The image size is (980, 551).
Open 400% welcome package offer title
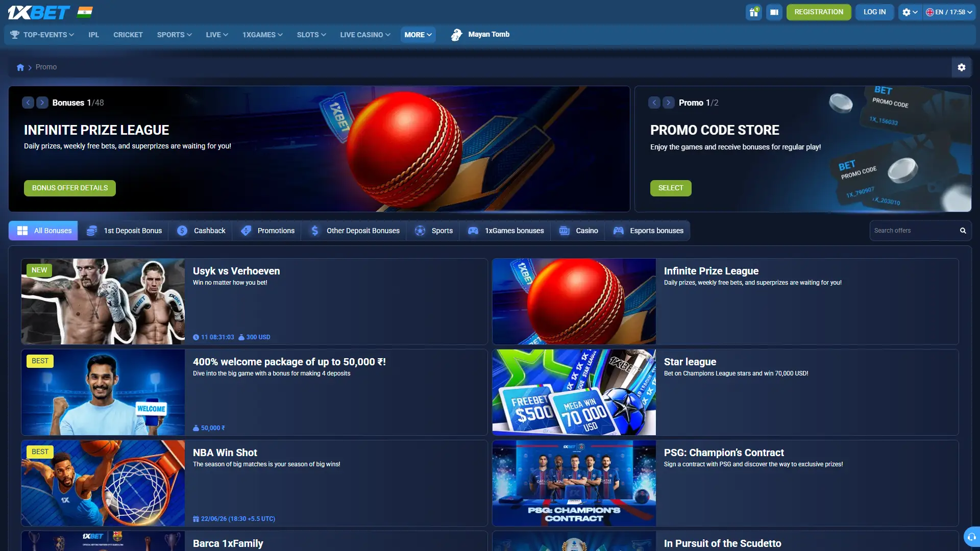point(289,362)
